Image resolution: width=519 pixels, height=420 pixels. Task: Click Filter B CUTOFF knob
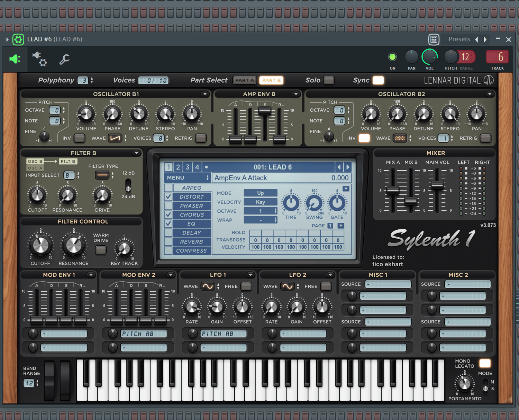tap(37, 195)
